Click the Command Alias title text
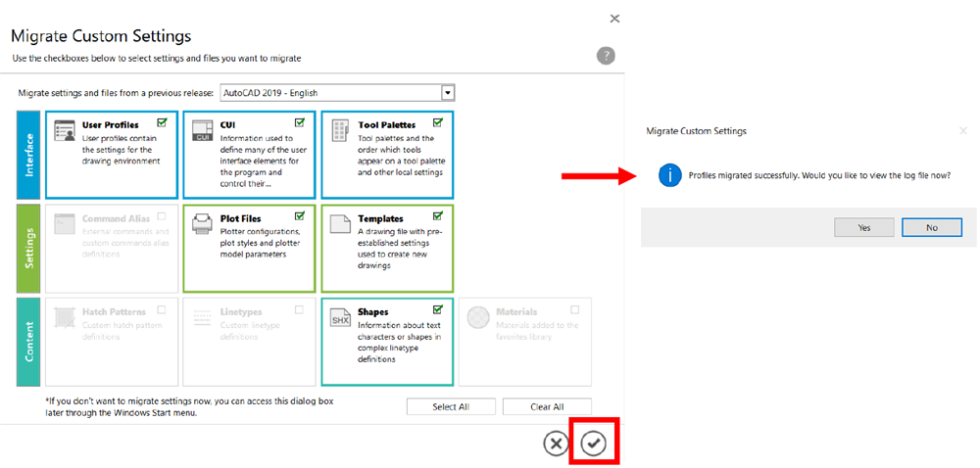 (x=117, y=219)
